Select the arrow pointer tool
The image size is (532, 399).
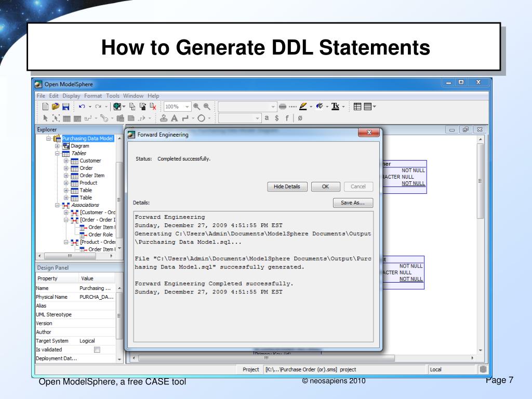tap(46, 118)
